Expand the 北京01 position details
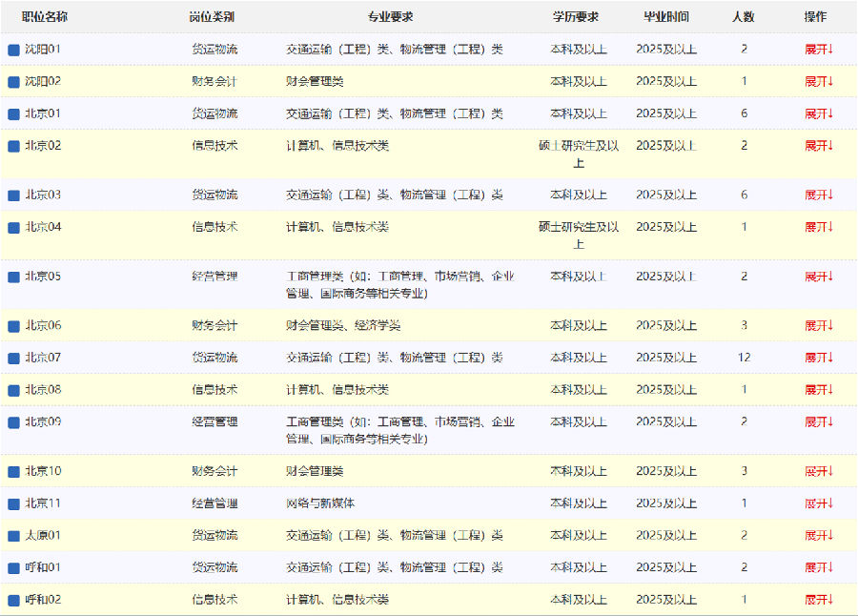The image size is (858, 616). coord(819,113)
